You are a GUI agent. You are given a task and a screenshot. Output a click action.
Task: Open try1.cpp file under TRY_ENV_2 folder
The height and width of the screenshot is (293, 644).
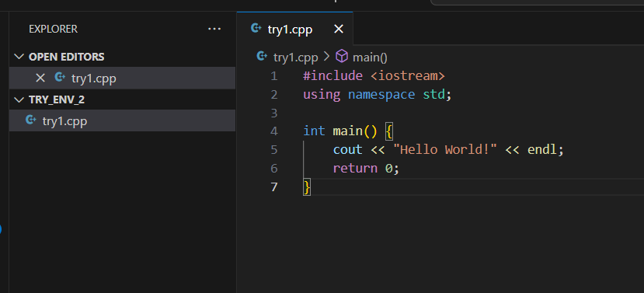coord(123,120)
